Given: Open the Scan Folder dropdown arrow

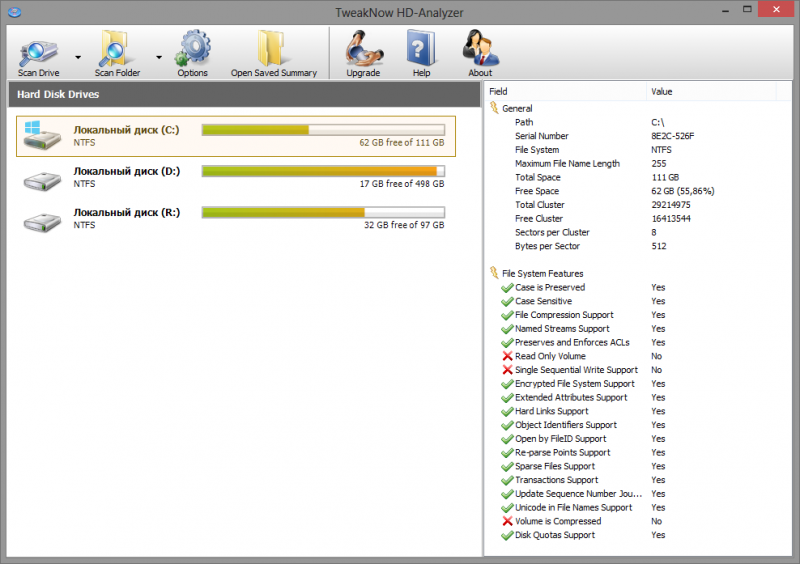Looking at the screenshot, I should click(x=159, y=57).
